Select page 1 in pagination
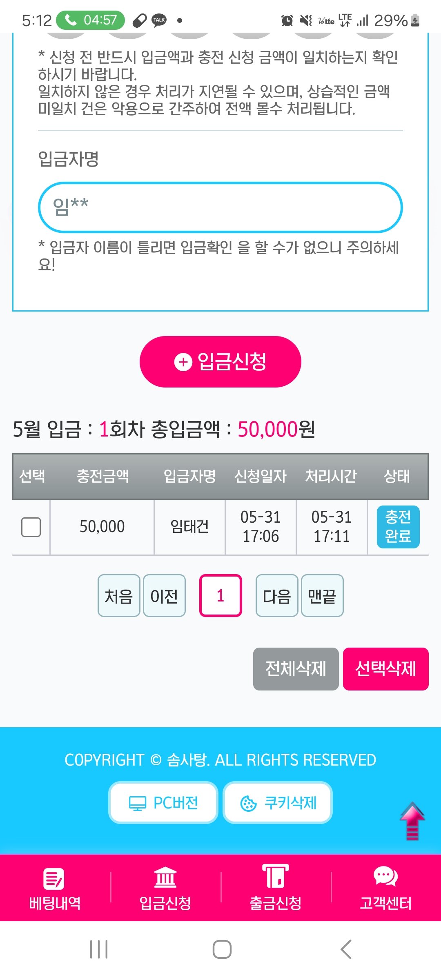This screenshot has width=441, height=980. click(x=220, y=596)
